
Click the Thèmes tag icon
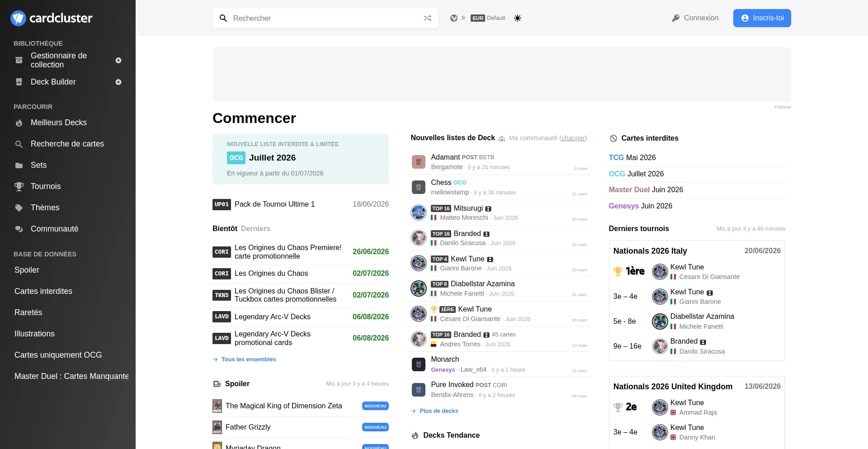[x=19, y=208]
